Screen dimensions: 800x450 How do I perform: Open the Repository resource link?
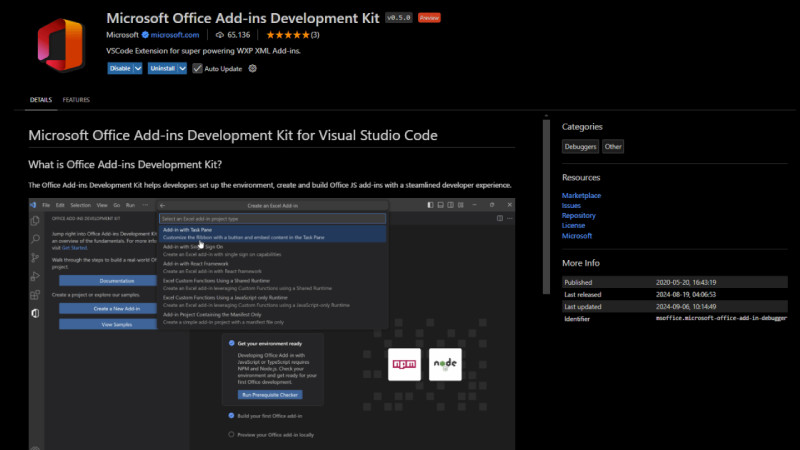pyautogui.click(x=578, y=215)
